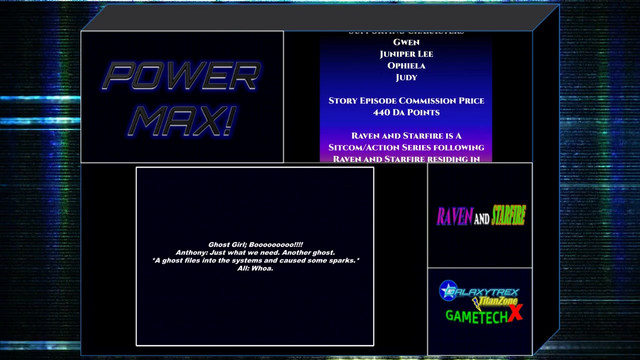This screenshot has height=360, width=640.
Task: Select Anthony's 'Another ghost' dialogue line
Action: [x=255, y=253]
